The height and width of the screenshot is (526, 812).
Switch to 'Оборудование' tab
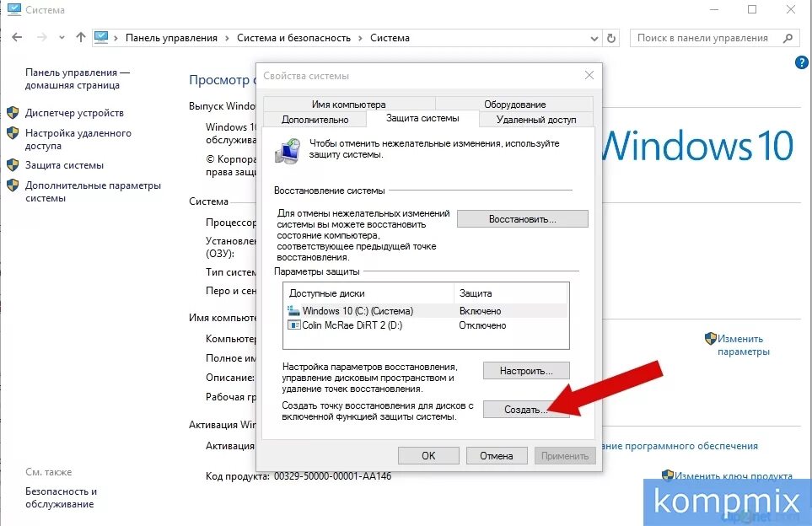(514, 104)
